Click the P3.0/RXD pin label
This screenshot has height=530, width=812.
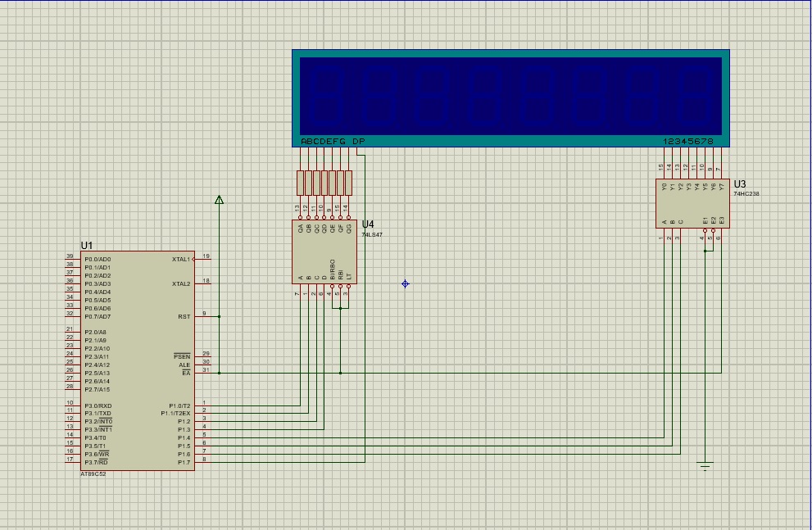point(98,405)
